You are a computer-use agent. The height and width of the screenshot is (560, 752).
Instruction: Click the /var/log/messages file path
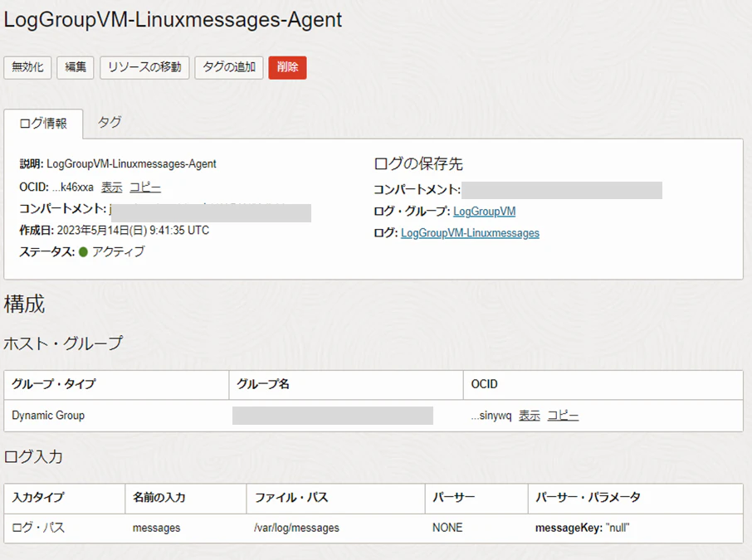pos(296,528)
